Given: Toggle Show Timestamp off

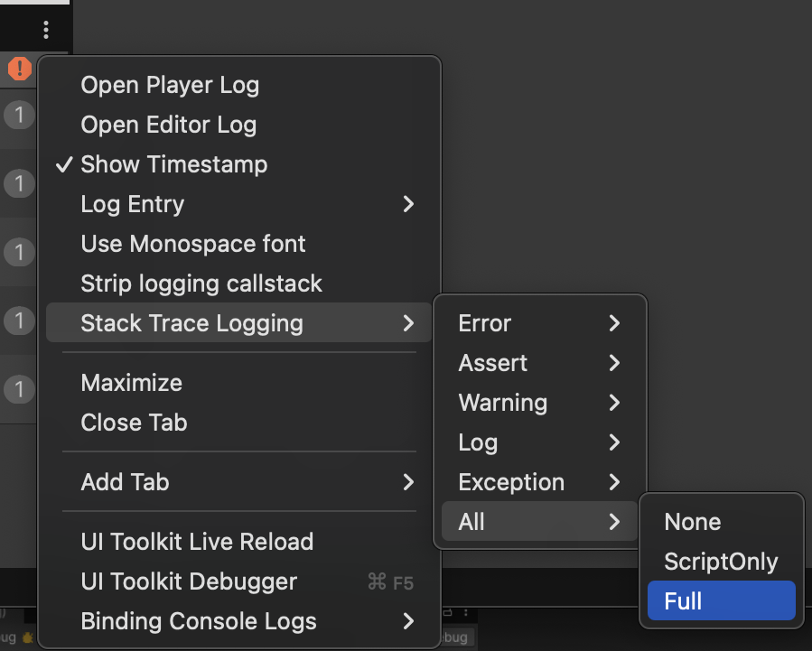Looking at the screenshot, I should tap(173, 164).
